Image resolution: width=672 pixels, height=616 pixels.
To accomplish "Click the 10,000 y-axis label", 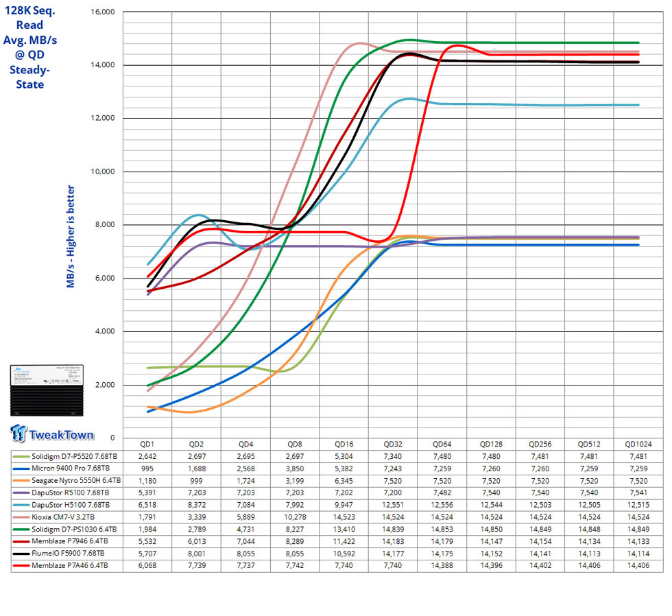I will [x=102, y=171].
